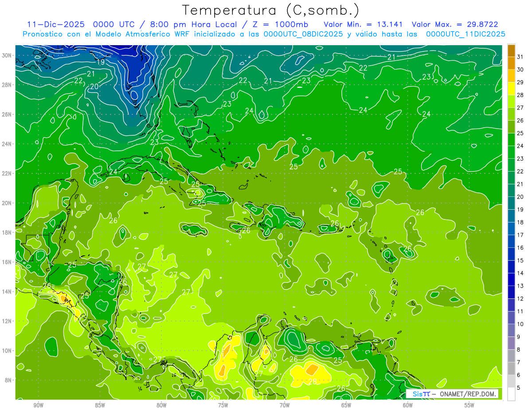Click the 20N latitude axis label

pos(7,203)
